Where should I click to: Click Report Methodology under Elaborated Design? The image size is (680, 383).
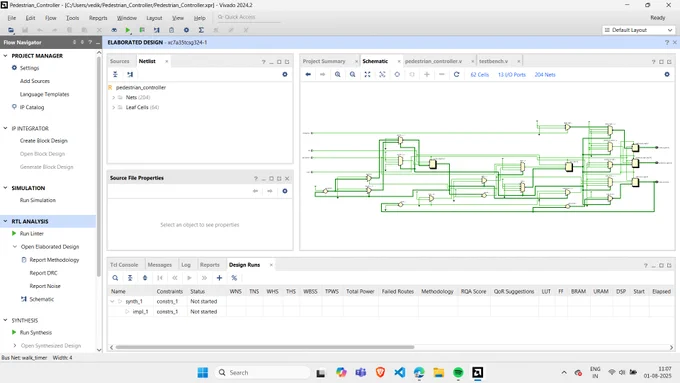coord(54,260)
